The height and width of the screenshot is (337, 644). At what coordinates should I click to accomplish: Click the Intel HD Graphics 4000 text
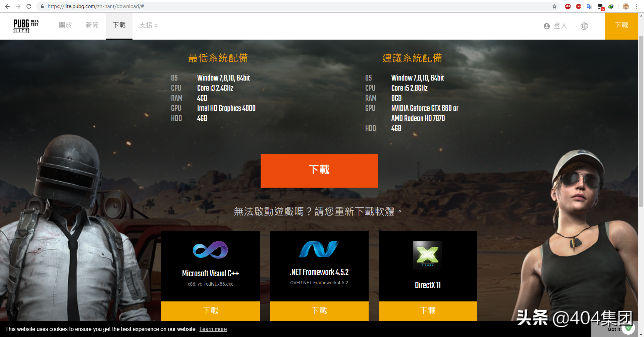point(226,108)
